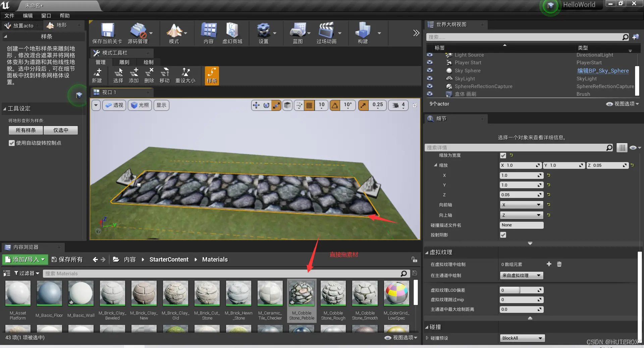Viewport: 644px width, 348px height.
Task: Collapse the Tool Settings section
Action: coord(4,109)
